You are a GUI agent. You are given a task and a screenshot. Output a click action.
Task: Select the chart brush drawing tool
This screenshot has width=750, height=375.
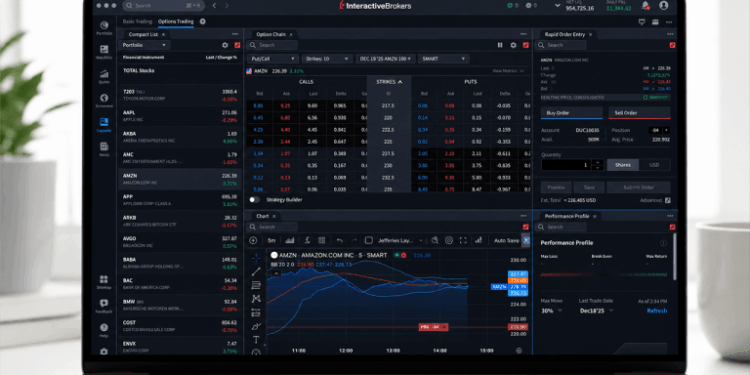coord(256,327)
